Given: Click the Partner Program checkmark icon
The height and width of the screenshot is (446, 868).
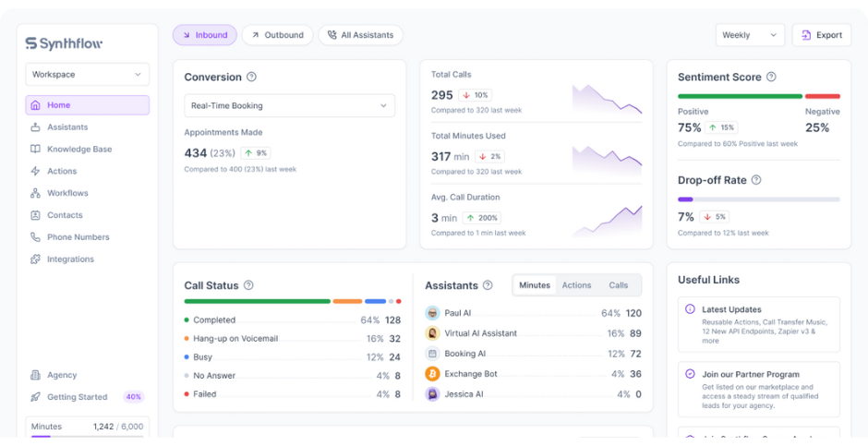Looking at the screenshot, I should (690, 374).
